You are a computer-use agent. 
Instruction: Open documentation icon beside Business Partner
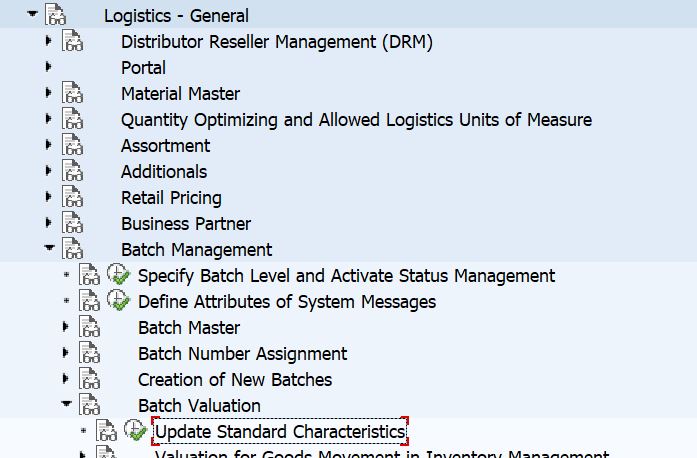(72, 223)
